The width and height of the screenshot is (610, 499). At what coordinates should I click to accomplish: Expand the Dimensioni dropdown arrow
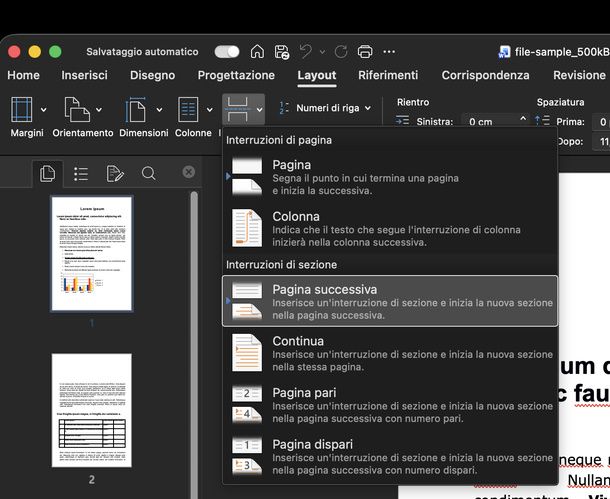tap(159, 110)
